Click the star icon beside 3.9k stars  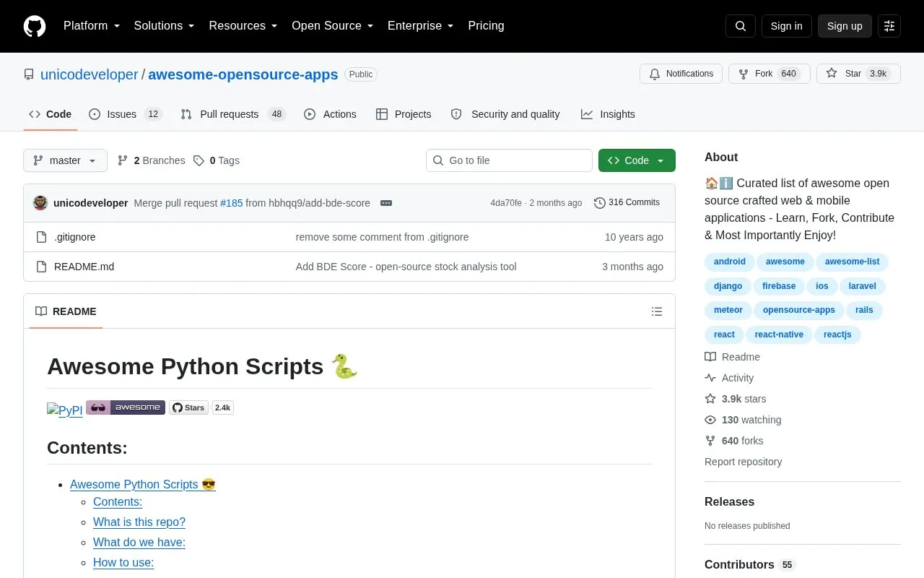(710, 399)
